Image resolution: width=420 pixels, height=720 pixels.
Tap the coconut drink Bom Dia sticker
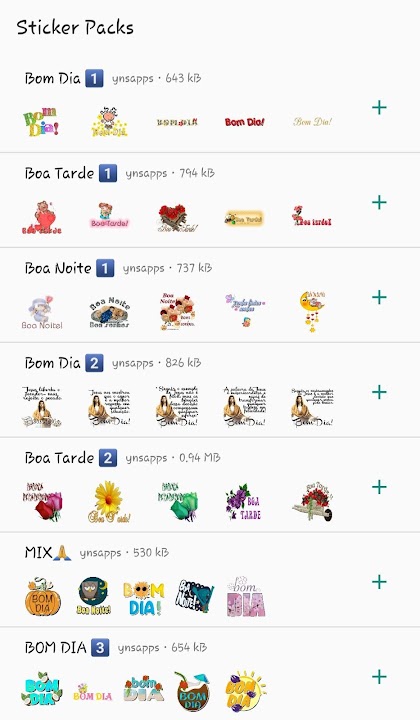tap(193, 691)
